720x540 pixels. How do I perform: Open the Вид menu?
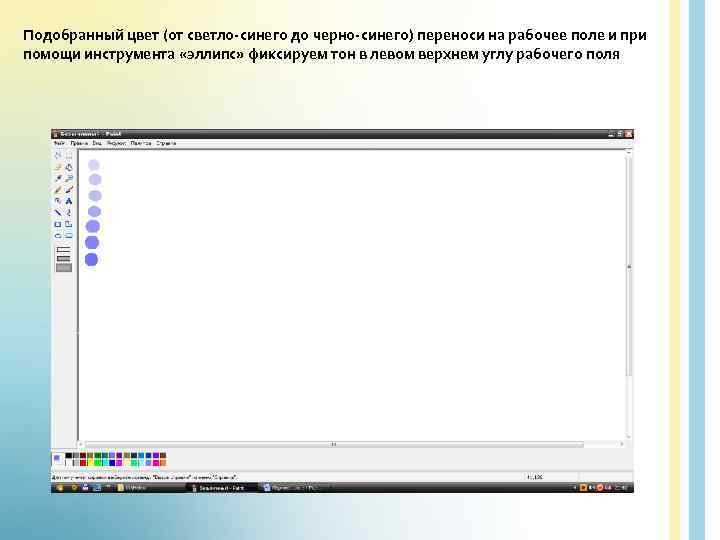[x=97, y=143]
